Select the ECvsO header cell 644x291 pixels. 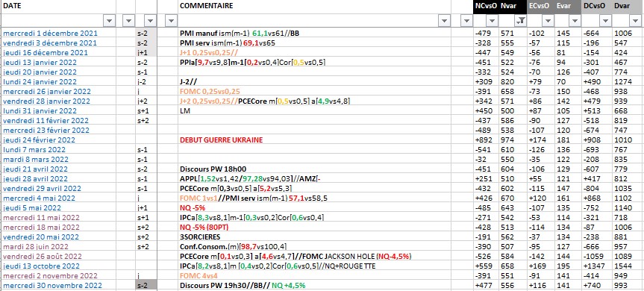[x=541, y=6]
